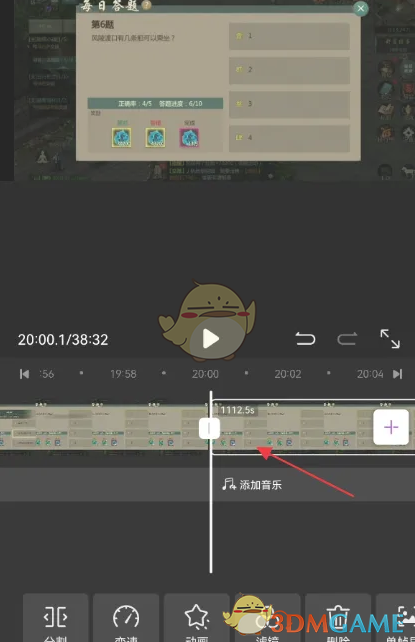Open the single frame export tool
415x642 pixels.
click(x=396, y=618)
